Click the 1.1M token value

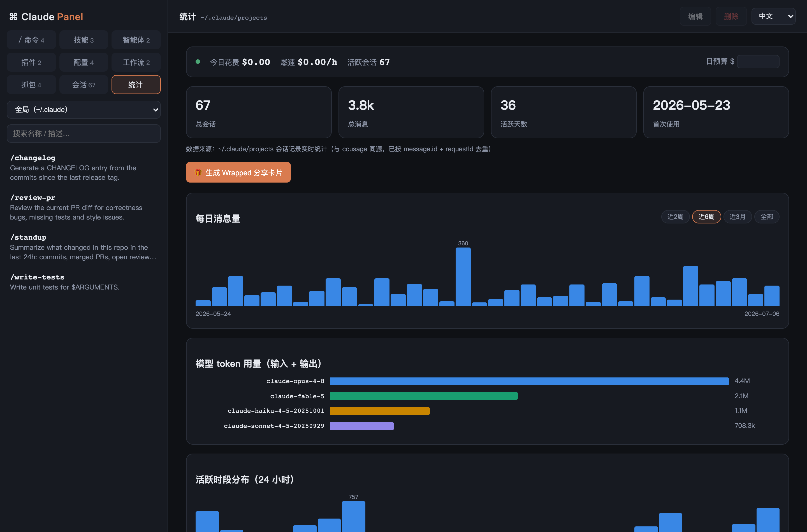coord(741,410)
